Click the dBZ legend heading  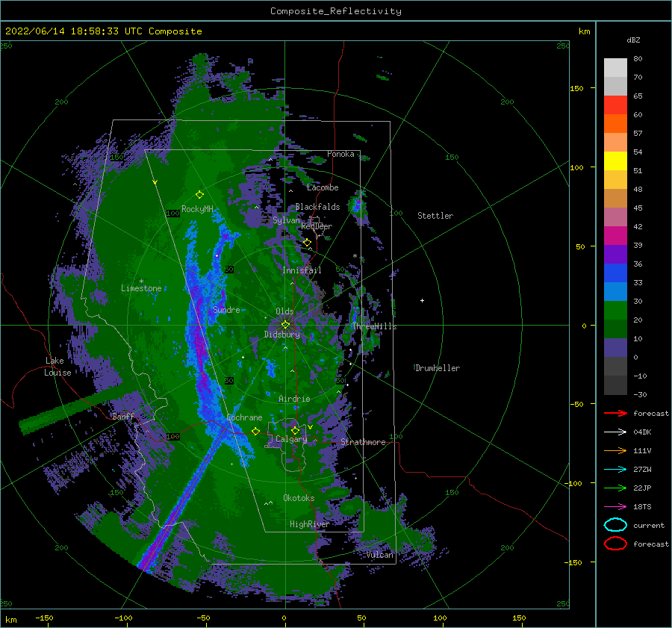click(633, 40)
